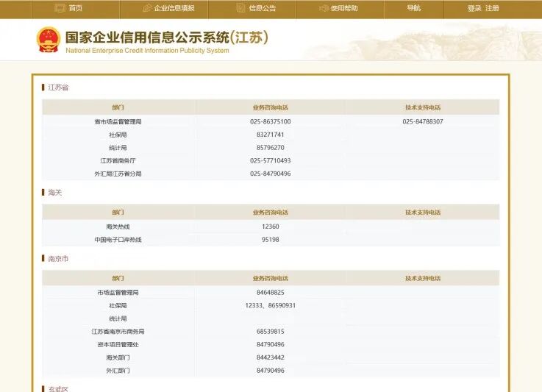Click the home icon beside 首页

coord(59,8)
